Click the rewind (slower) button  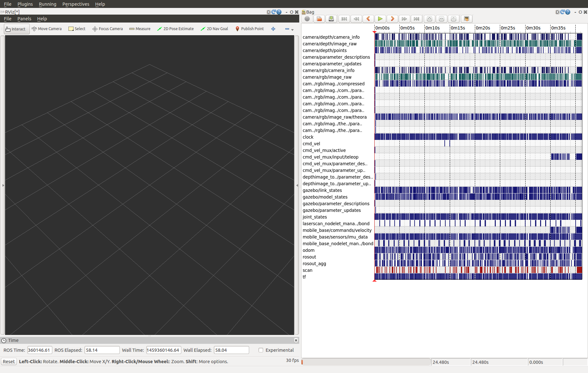pyautogui.click(x=356, y=19)
